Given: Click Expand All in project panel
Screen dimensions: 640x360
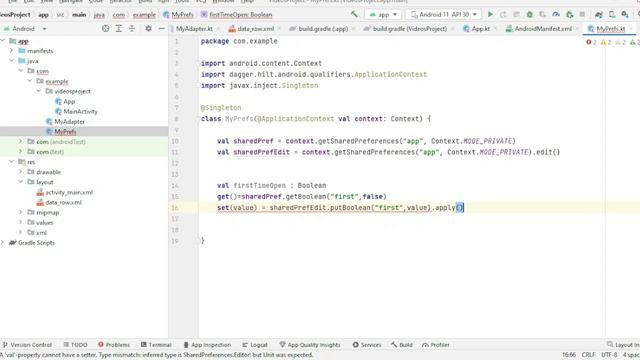Looking at the screenshot, I should [x=118, y=29].
